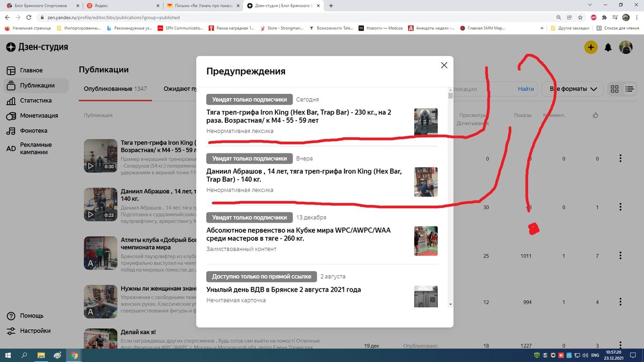Screen dimensions: 644x362
Task: Switch to the Письмо Re: Узнать tab
Action: 202,5
